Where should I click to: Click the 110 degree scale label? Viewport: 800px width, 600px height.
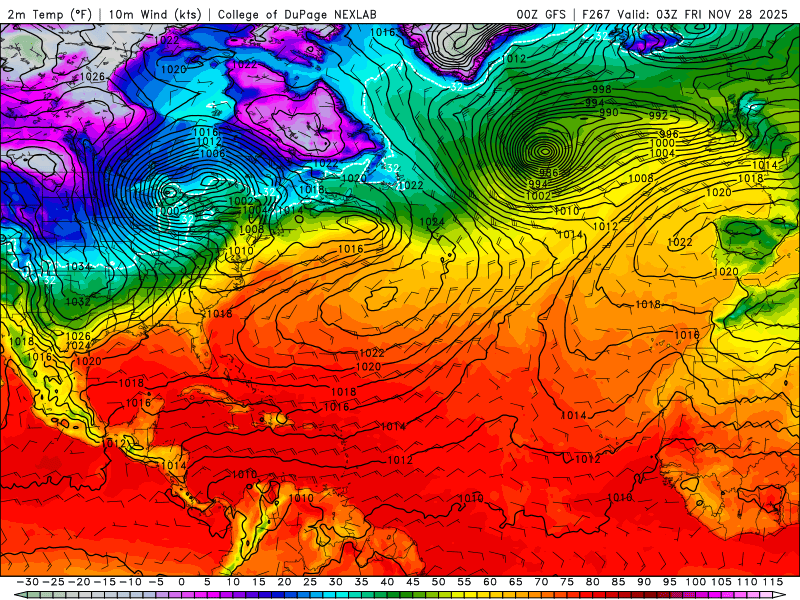pyautogui.click(x=747, y=582)
